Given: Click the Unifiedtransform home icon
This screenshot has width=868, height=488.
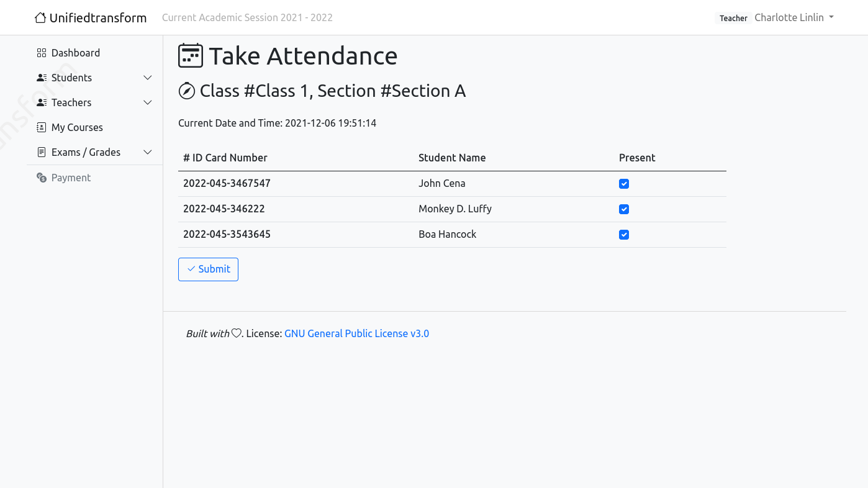Looking at the screenshot, I should tap(40, 18).
